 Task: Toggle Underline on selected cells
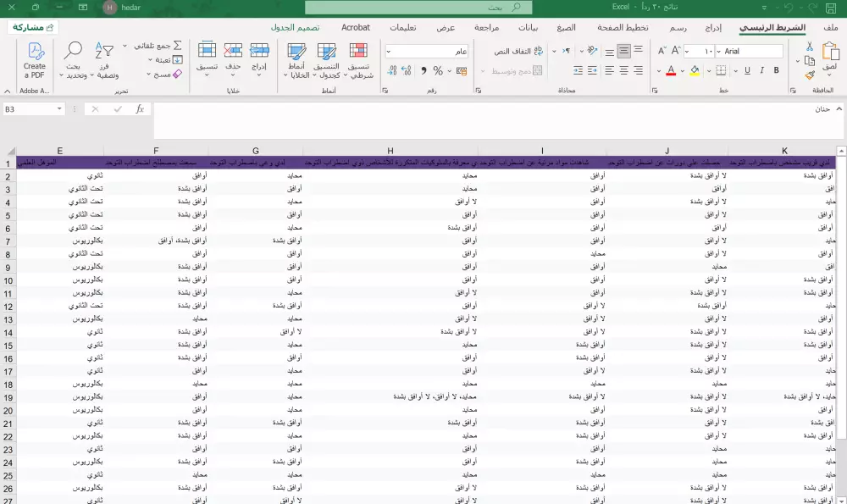(747, 70)
